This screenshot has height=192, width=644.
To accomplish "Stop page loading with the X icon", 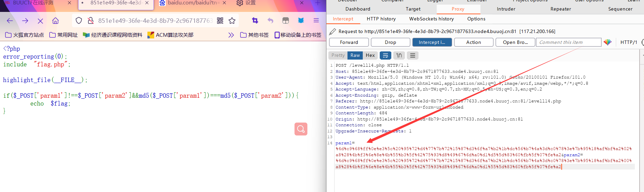I will pyautogui.click(x=40, y=21).
